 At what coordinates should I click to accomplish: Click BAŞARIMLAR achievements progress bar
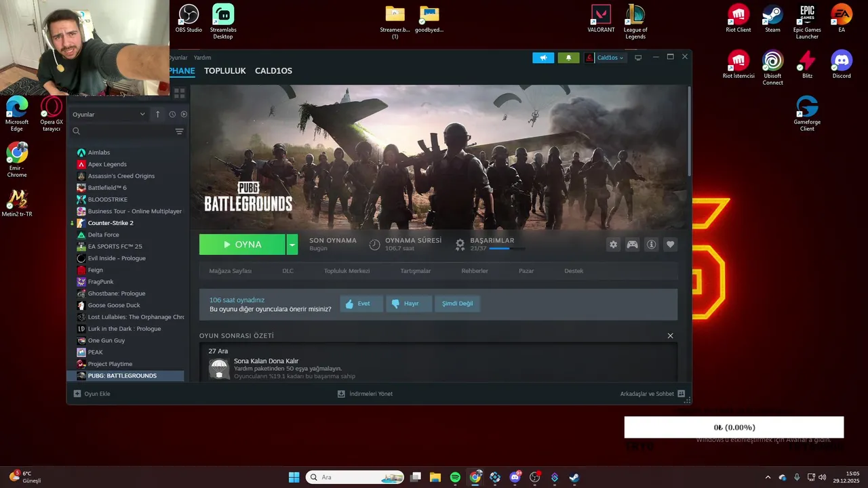[x=507, y=249]
